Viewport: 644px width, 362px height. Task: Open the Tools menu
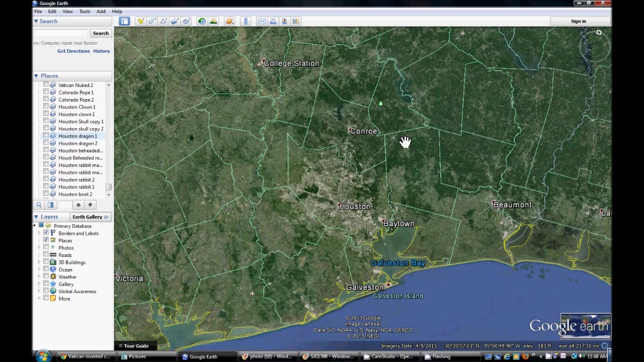[x=85, y=11]
